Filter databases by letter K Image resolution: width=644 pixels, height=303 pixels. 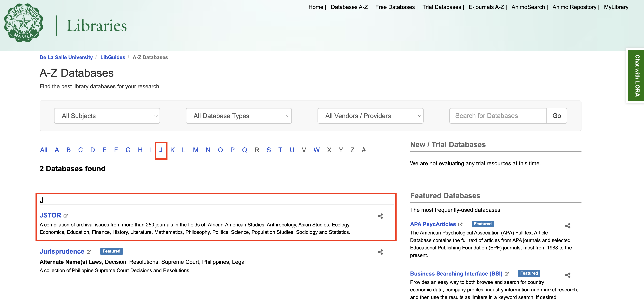pos(173,150)
